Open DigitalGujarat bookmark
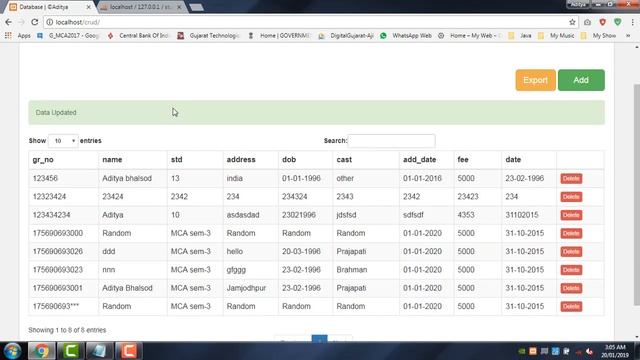 click(x=346, y=36)
